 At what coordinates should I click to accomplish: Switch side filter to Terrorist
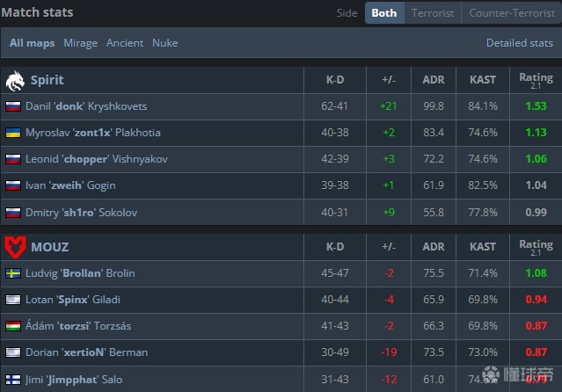433,13
